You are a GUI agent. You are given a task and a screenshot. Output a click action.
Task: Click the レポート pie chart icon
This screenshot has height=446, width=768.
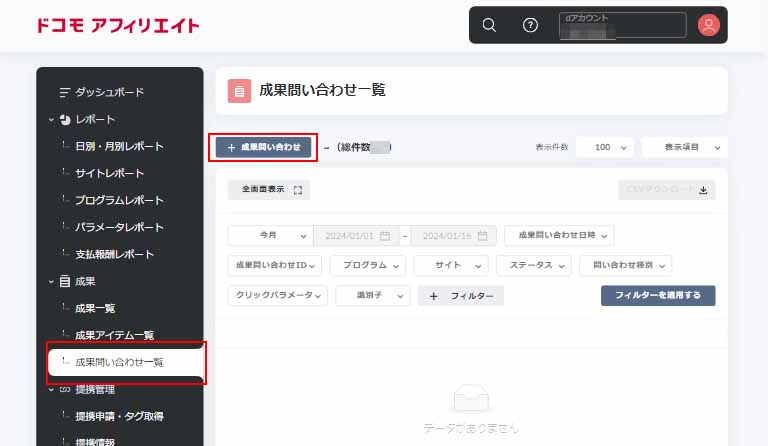tap(65, 119)
